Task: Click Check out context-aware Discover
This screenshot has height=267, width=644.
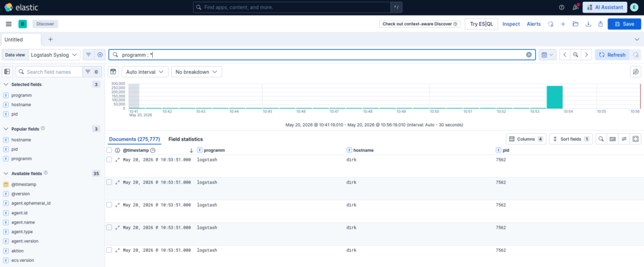Action: tap(419, 25)
